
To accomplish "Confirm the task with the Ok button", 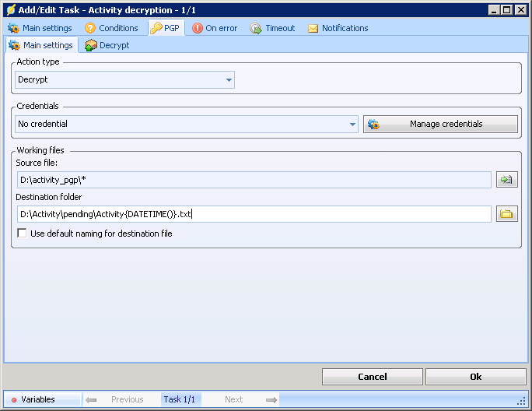I will tap(475, 377).
